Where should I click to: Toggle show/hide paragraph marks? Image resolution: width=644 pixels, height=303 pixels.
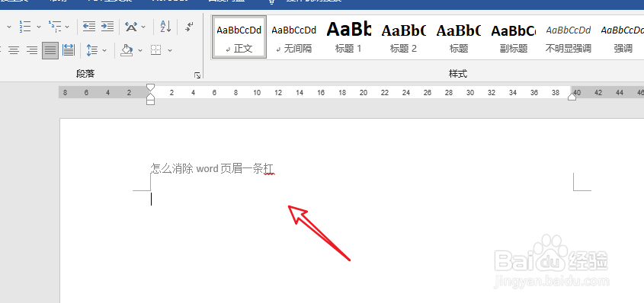pos(189,27)
